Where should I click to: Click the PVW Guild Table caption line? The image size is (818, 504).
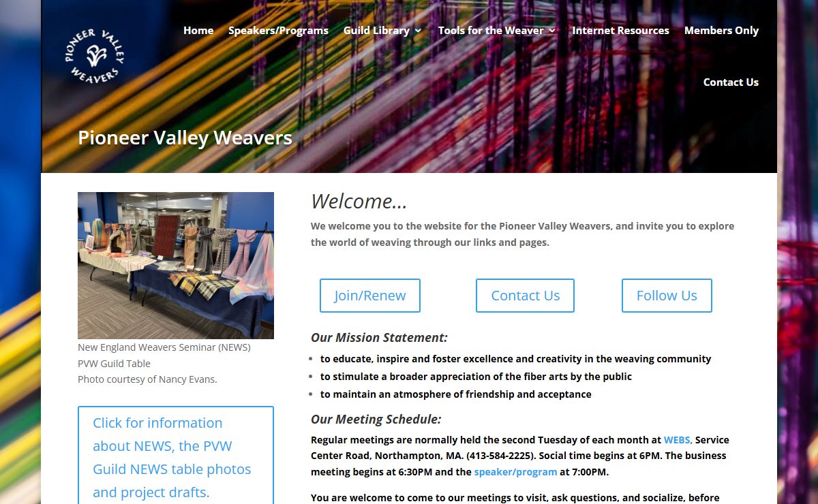114,364
